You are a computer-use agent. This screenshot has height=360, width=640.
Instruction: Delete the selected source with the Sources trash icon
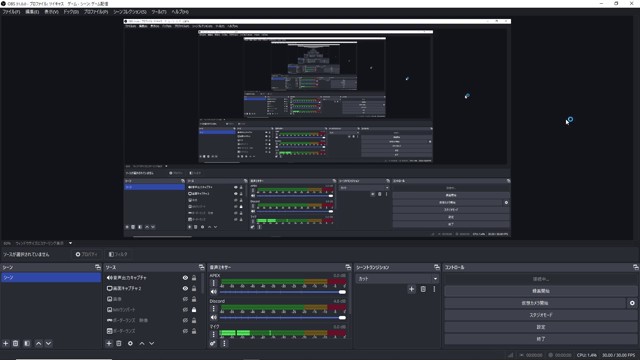(119, 344)
